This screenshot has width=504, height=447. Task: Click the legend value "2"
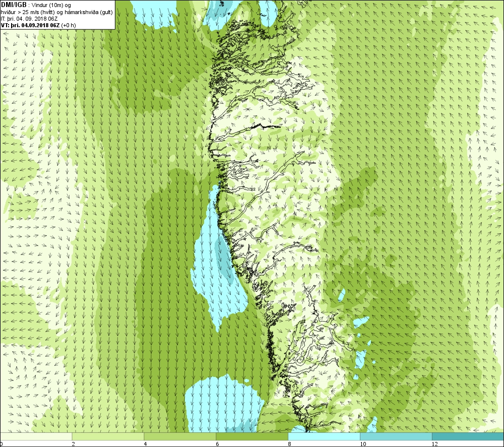click(73, 444)
